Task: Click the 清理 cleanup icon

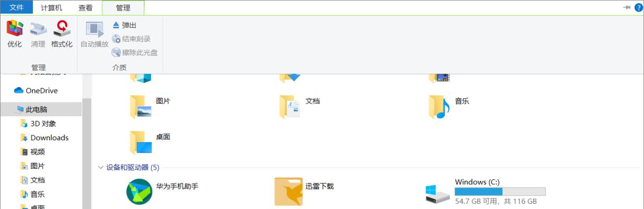Action: [x=38, y=34]
